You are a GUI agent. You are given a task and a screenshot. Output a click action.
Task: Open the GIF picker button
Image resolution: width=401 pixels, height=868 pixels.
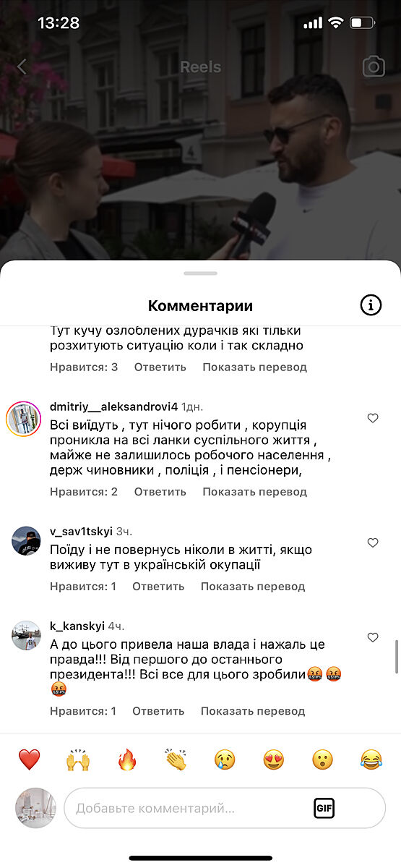[x=324, y=808]
